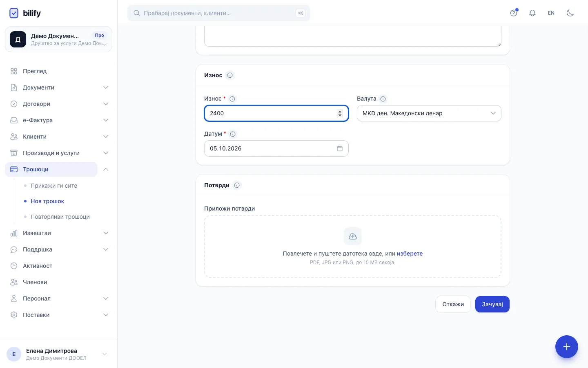Focus the Износ amount input field
The width and height of the screenshot is (588, 368).
(276, 113)
